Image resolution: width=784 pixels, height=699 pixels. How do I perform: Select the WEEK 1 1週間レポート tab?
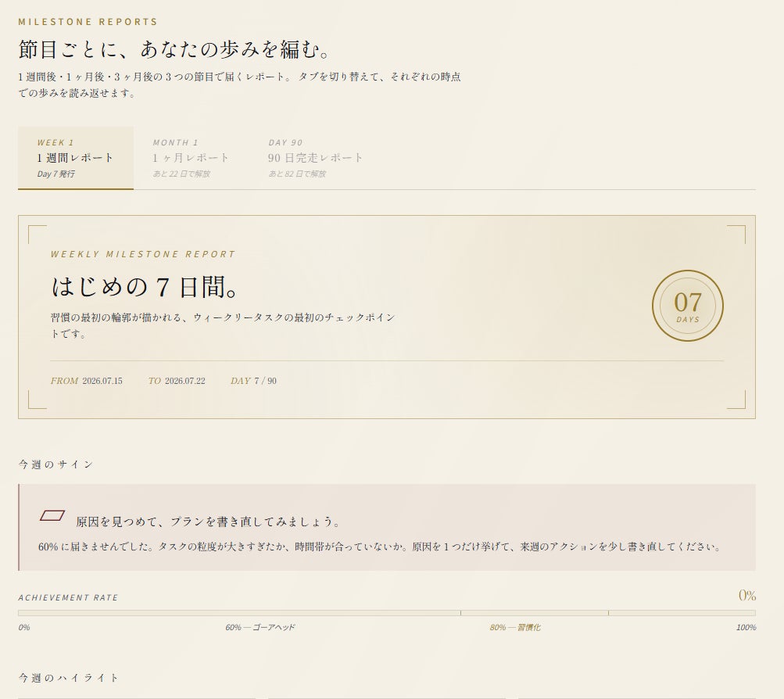point(76,158)
